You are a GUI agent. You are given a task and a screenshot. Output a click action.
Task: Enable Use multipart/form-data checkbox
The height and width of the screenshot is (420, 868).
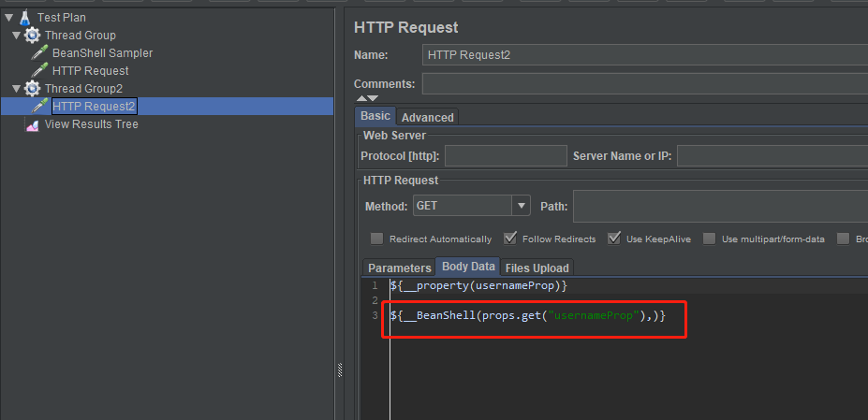click(x=709, y=239)
